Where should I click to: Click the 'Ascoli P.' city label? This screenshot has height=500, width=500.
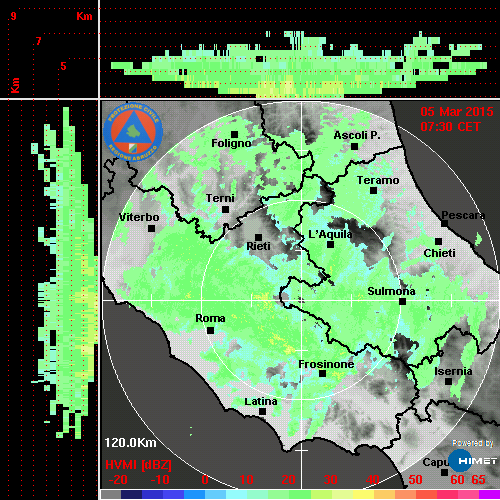[x=357, y=135]
